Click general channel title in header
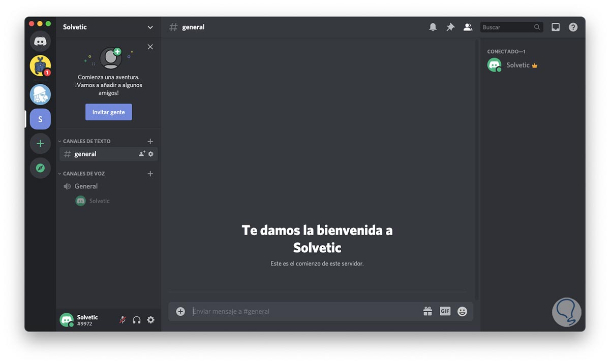Screen dimensions: 610x364 click(x=193, y=27)
